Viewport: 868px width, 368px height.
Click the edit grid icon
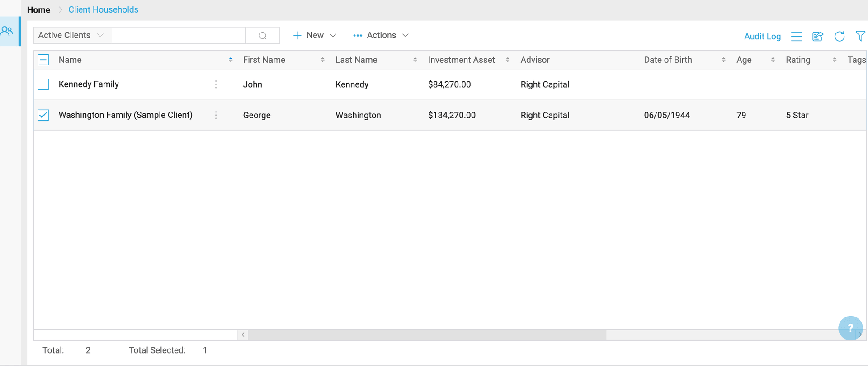817,36
